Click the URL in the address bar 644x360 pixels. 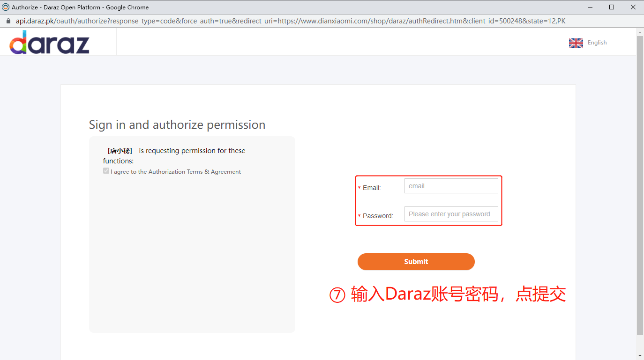tap(291, 21)
